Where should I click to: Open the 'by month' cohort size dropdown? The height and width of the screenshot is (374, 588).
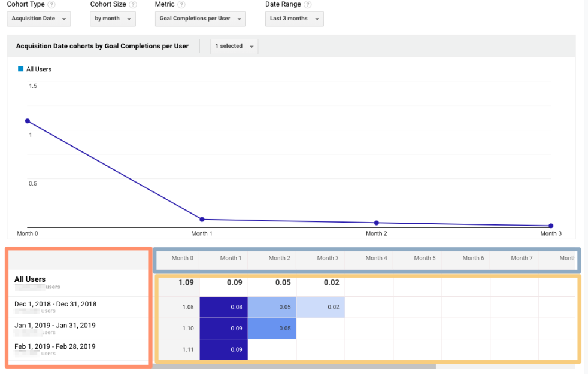(x=113, y=19)
